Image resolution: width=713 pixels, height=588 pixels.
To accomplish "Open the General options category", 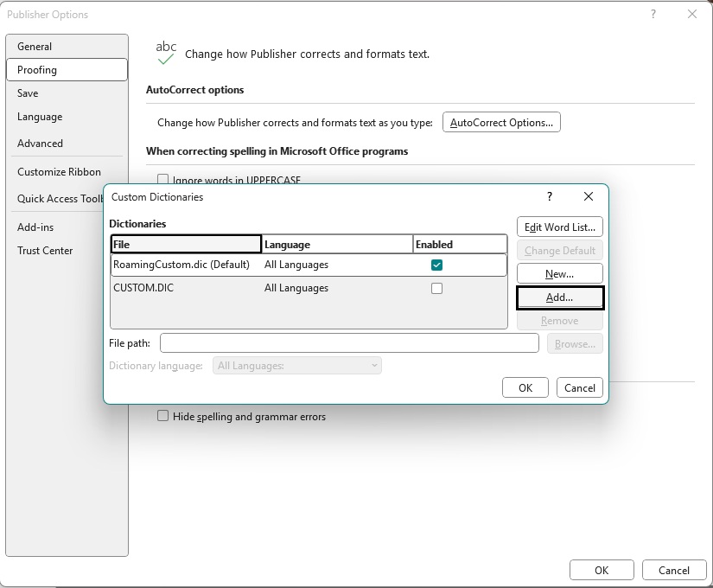I will click(35, 47).
